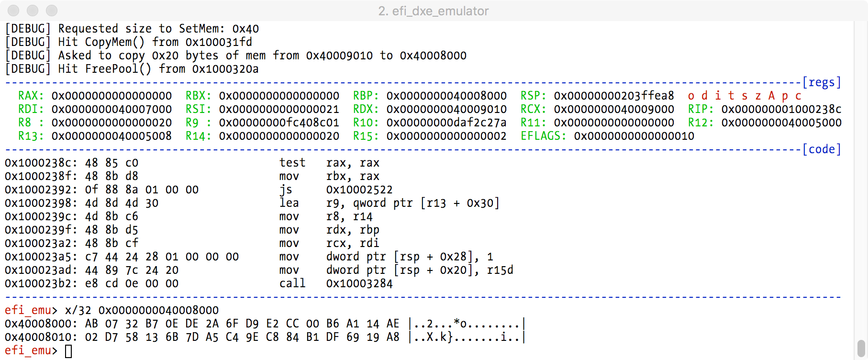Click the 0x40008010 memory dump address
Viewport: 868px width, 360px height.
(39, 337)
